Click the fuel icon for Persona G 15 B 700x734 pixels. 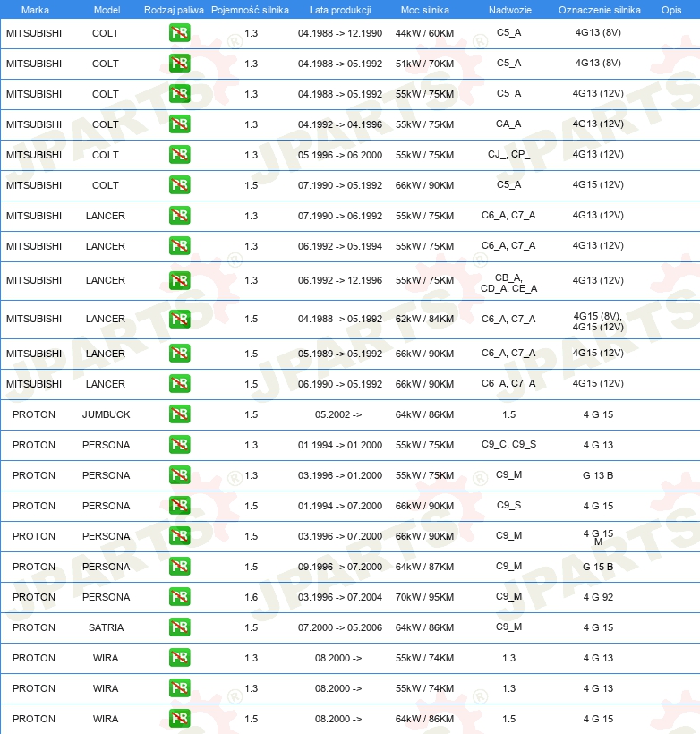180,567
